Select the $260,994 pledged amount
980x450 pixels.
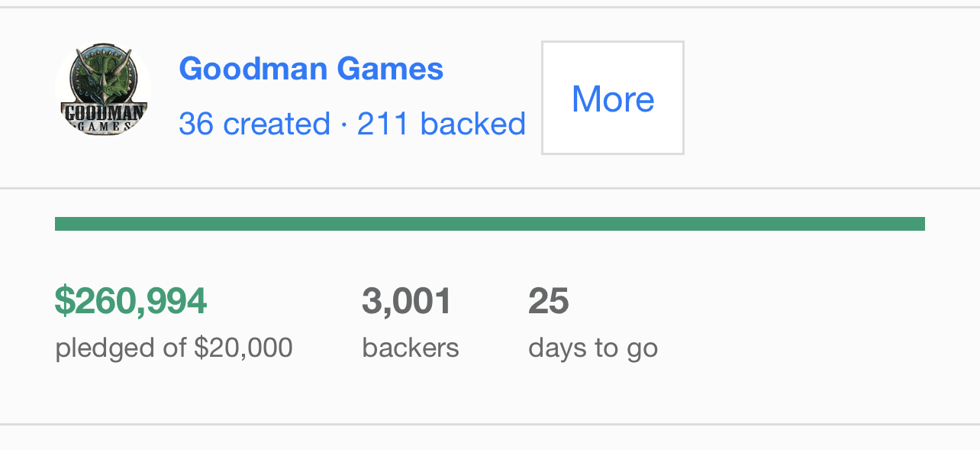[131, 301]
